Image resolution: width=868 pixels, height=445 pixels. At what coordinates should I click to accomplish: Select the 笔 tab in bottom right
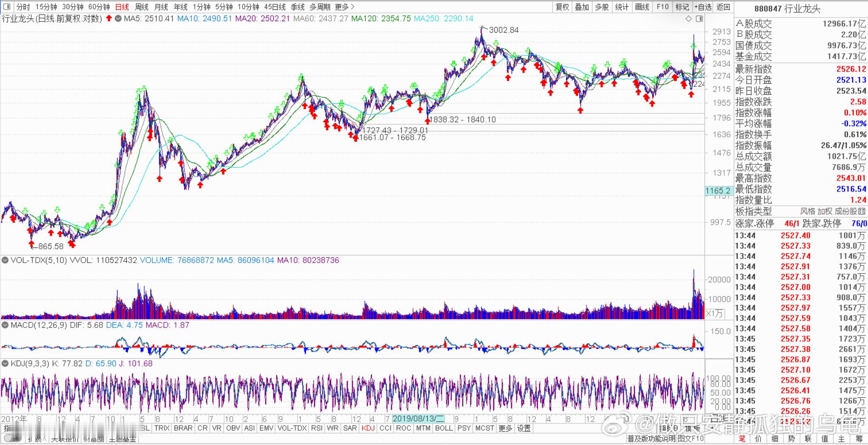(x=742, y=439)
